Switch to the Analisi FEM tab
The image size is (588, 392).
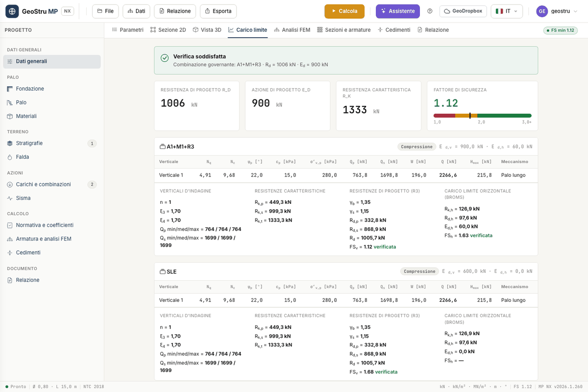[x=292, y=30]
